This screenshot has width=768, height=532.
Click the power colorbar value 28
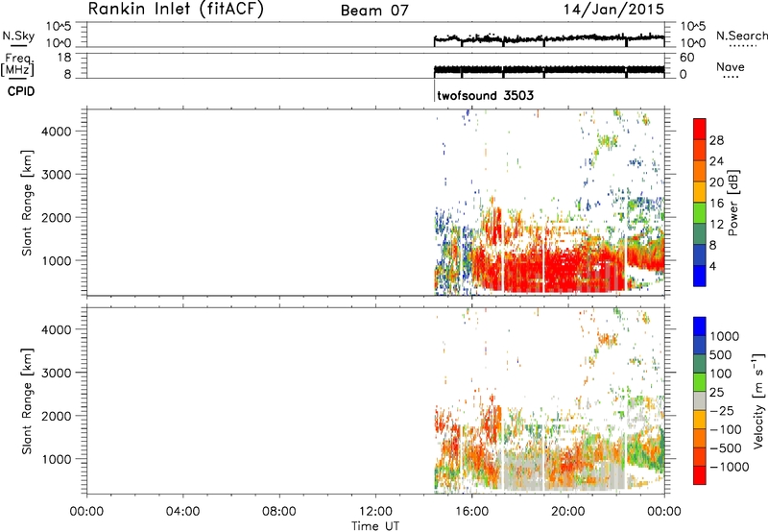coord(716,140)
